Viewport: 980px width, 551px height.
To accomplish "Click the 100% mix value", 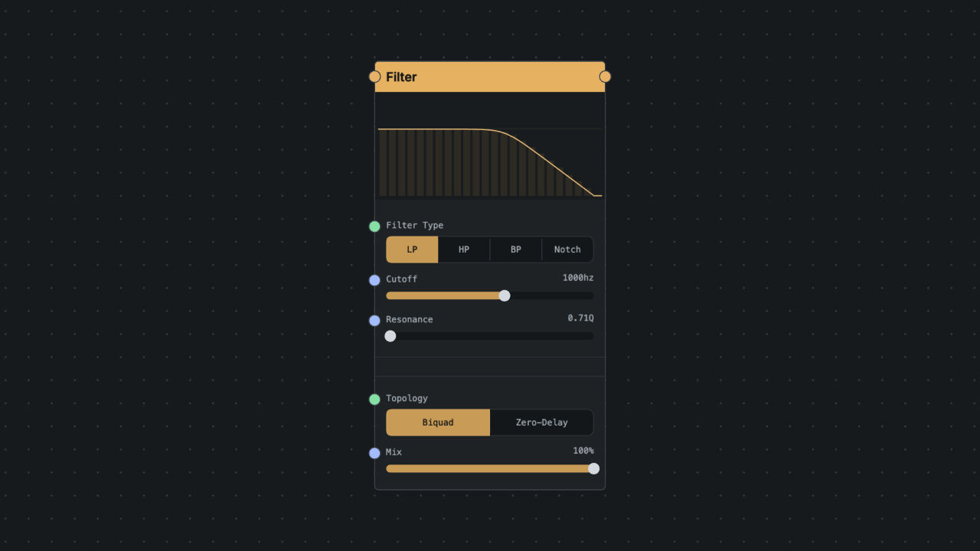I will pyautogui.click(x=583, y=451).
